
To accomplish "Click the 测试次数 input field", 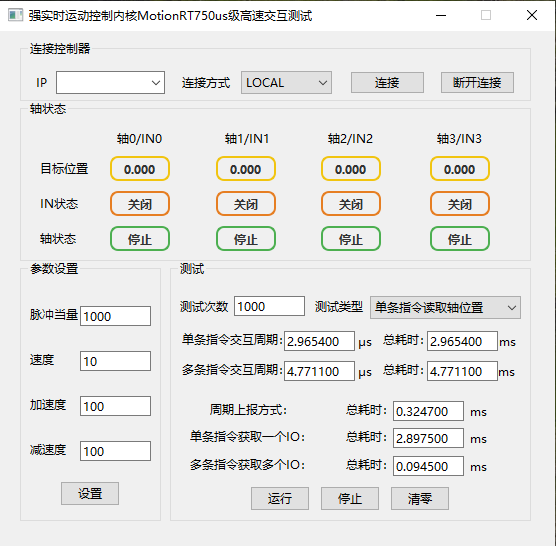I will pos(269,306).
